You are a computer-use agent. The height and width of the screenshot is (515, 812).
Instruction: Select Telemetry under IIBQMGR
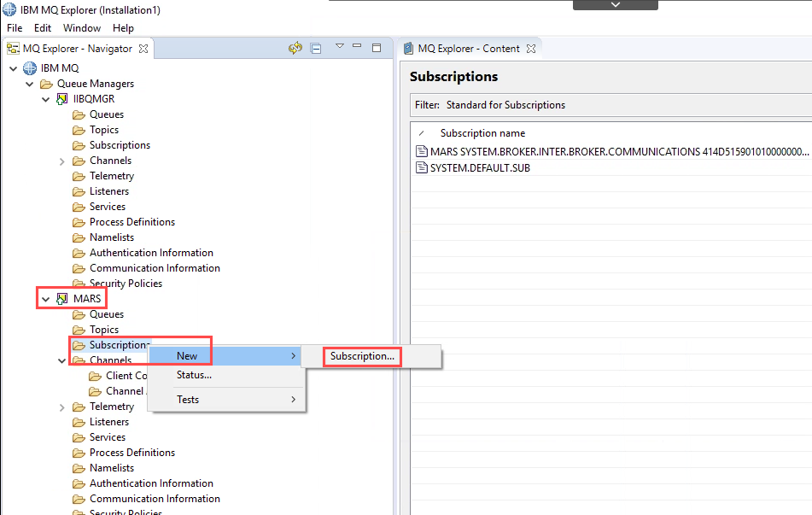[x=111, y=176]
